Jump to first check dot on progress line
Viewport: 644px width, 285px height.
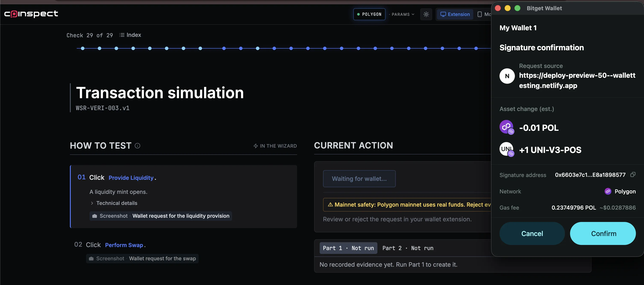[82, 48]
